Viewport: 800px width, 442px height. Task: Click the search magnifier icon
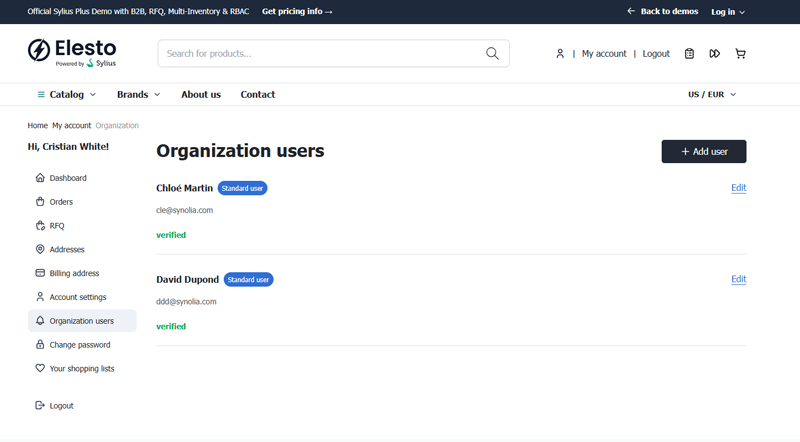(492, 54)
